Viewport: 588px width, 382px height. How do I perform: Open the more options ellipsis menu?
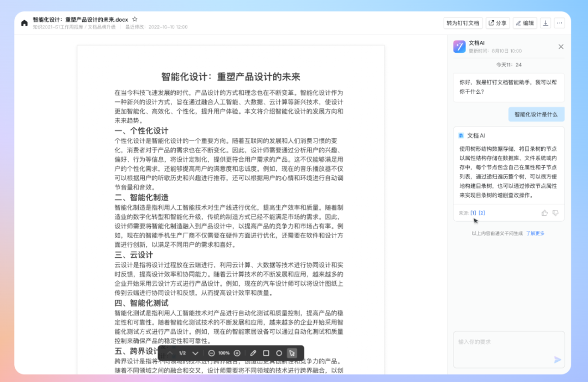(x=560, y=23)
